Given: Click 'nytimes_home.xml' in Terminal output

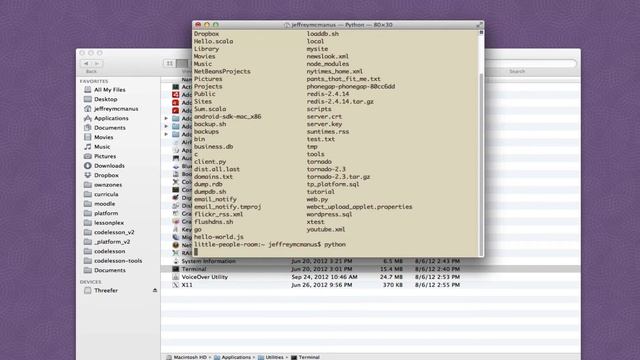Looking at the screenshot, I should [335, 71].
